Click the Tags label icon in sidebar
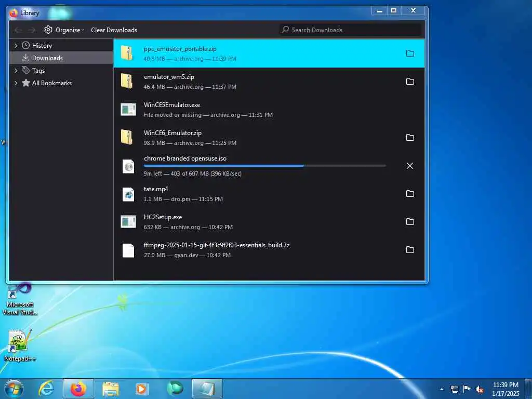The width and height of the screenshot is (532, 399). pyautogui.click(x=26, y=70)
